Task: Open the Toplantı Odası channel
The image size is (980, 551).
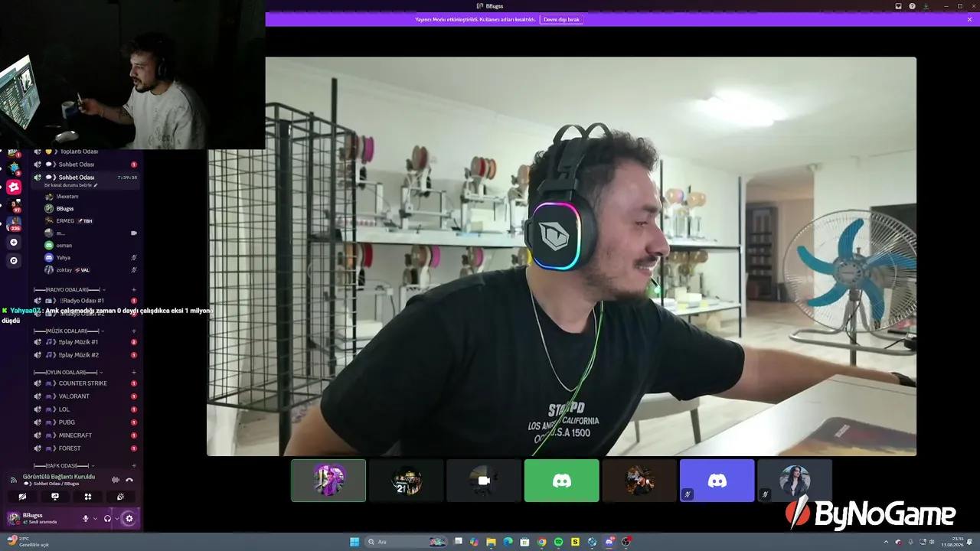Action: [x=86, y=152]
